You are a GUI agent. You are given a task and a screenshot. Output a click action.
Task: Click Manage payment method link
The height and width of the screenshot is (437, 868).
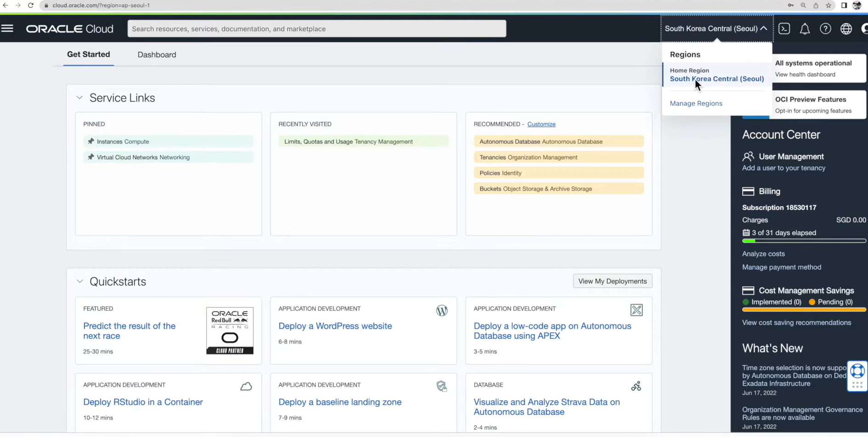[x=782, y=267]
